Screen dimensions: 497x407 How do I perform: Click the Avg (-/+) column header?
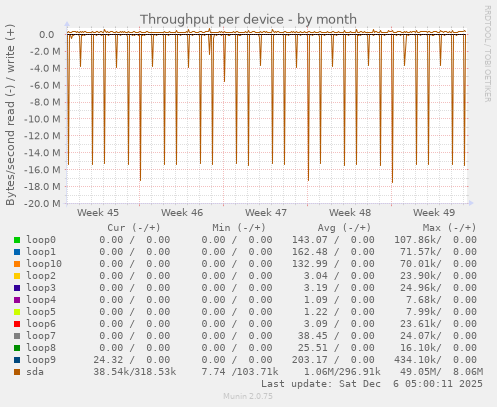344,228
